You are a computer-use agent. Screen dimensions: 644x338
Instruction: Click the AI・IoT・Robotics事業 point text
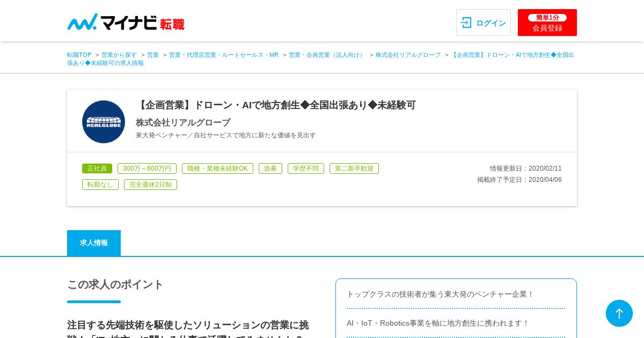click(438, 323)
